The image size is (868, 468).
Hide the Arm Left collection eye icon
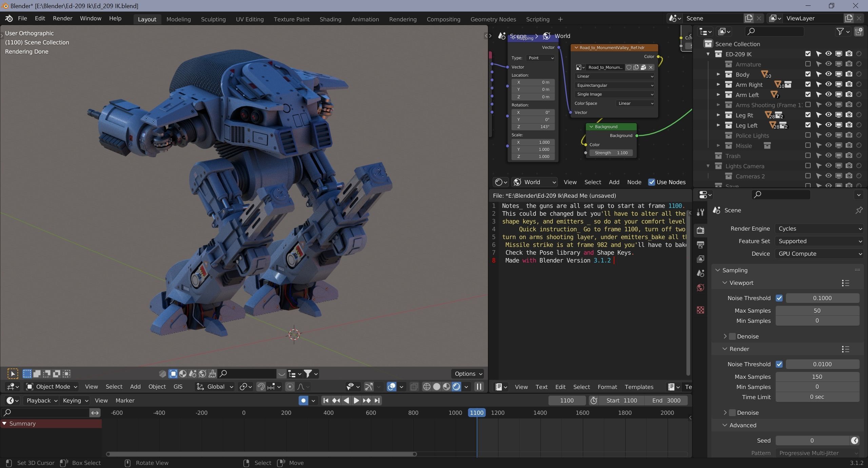pos(828,94)
